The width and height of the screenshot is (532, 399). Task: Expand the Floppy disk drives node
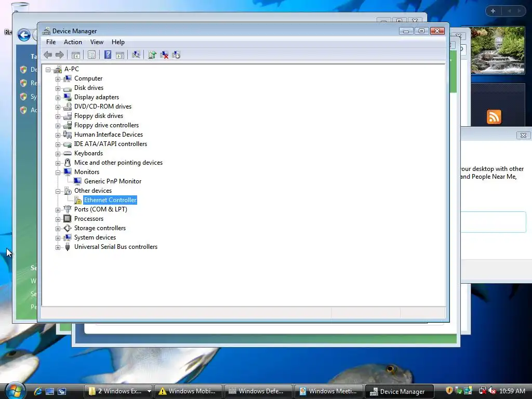point(58,116)
